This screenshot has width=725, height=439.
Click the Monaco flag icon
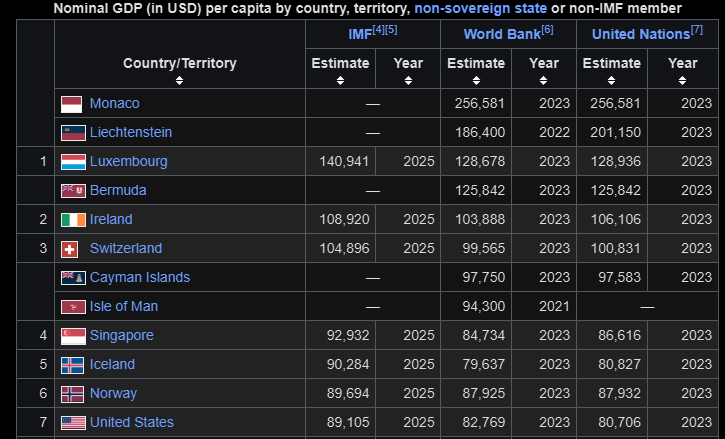pyautogui.click(x=71, y=104)
